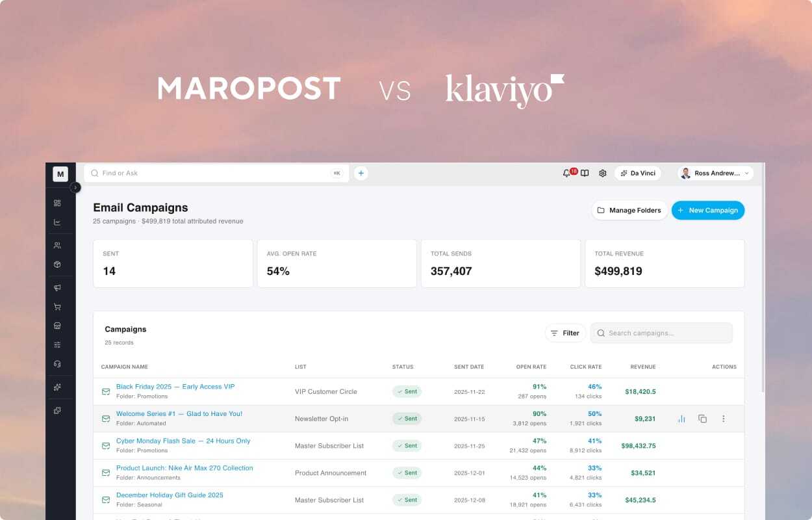Open the settings gear in top bar
Viewport: 812px width, 520px height.
pos(602,173)
